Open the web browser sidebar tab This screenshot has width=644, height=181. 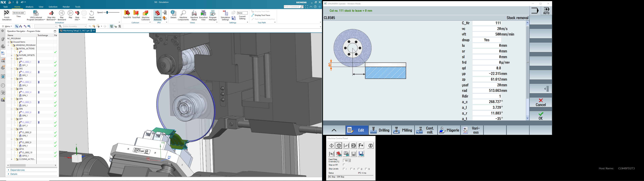click(3, 76)
